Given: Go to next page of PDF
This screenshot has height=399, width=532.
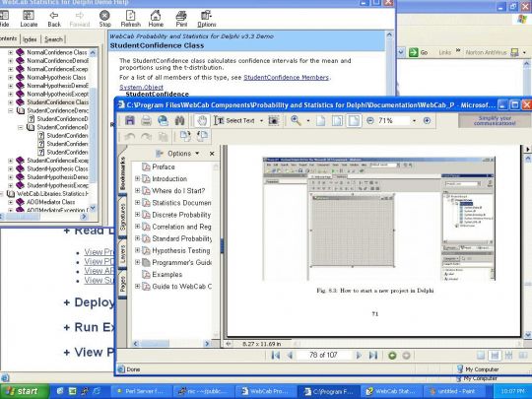Looking at the screenshot, I should 359,356.
